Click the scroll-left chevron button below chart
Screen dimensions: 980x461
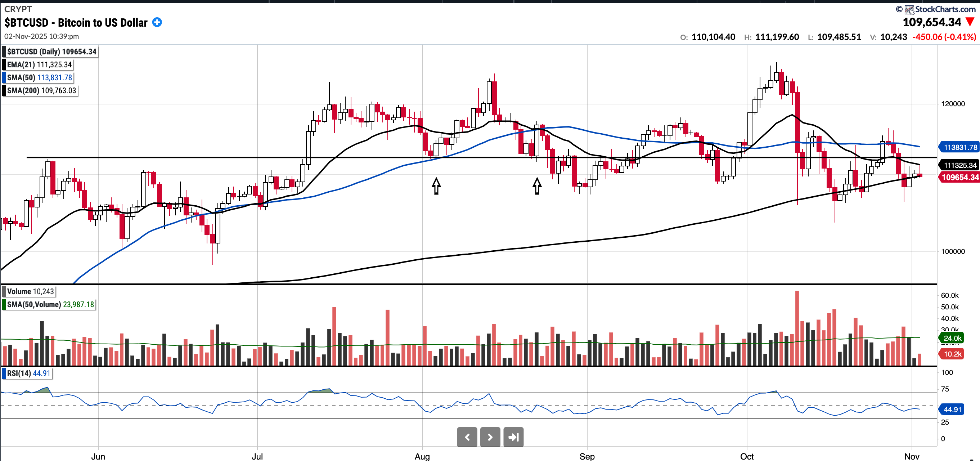pyautogui.click(x=467, y=437)
